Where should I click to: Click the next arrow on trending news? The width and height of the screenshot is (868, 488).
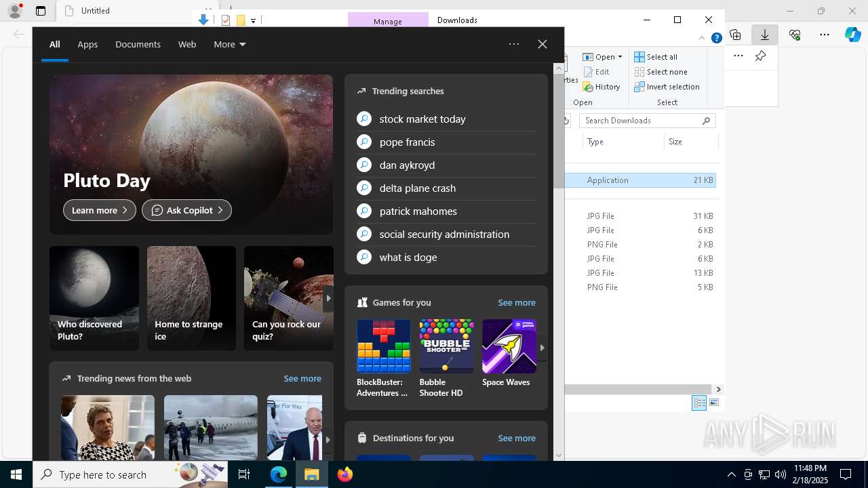point(328,439)
